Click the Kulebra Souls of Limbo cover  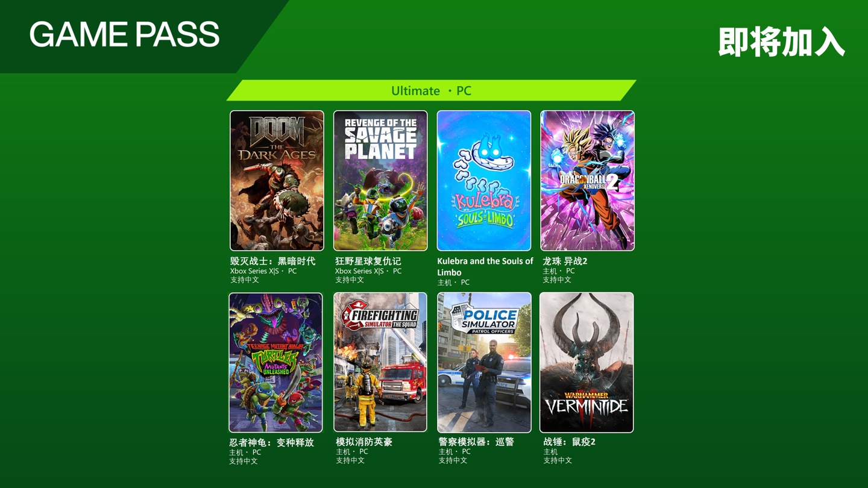(484, 181)
